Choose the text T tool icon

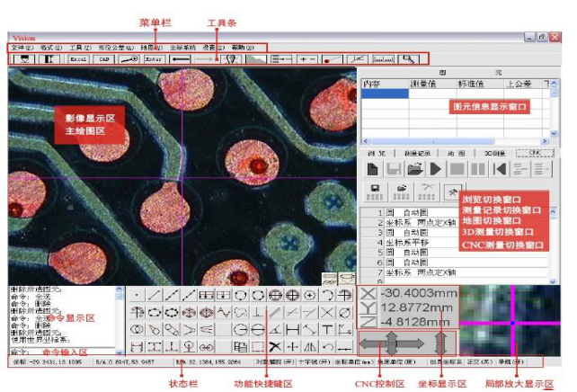(x=327, y=329)
